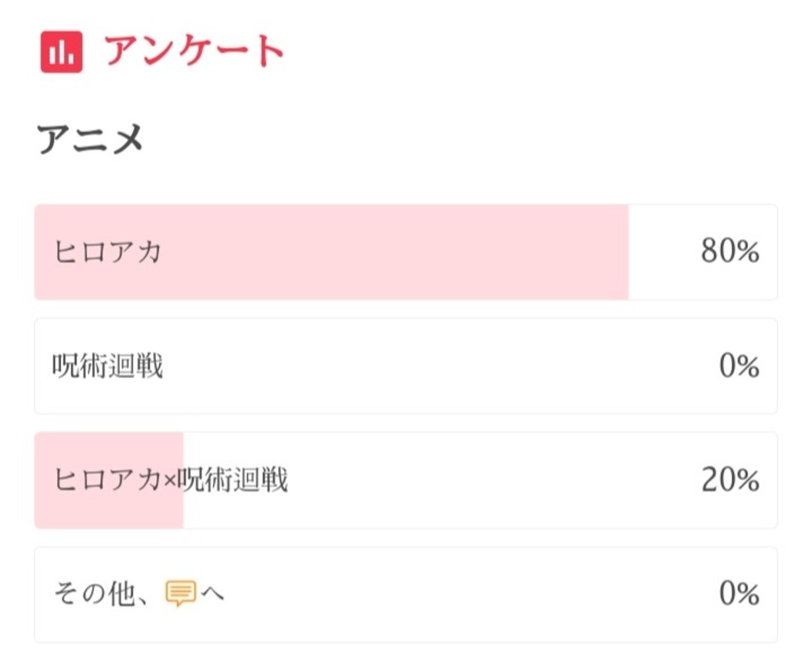This screenshot has height=653, width=812.
Task: Click the pink filled bar for ヒロアカ
Action: pyautogui.click(x=332, y=252)
